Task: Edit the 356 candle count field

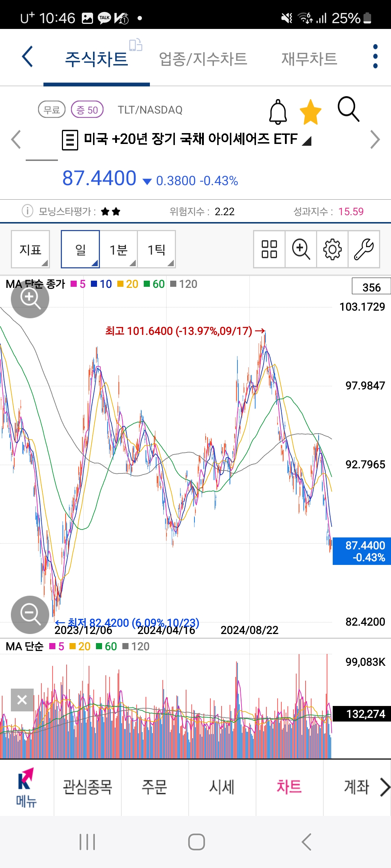Action: [371, 286]
